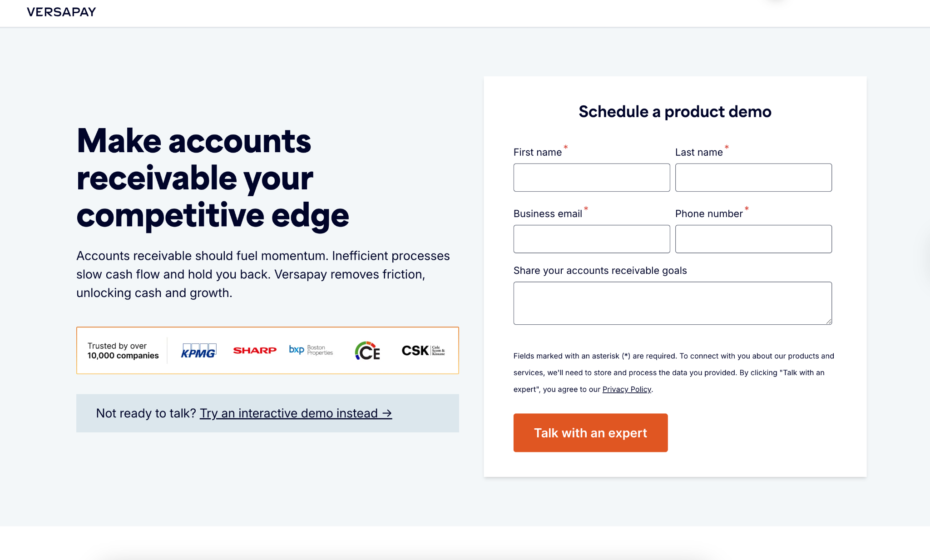Click the Sharp company logo
The image size is (930, 560).
[255, 351]
